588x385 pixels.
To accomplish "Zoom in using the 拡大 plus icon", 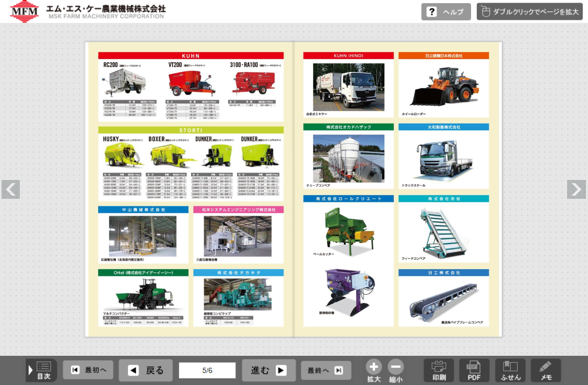I will [x=373, y=371].
